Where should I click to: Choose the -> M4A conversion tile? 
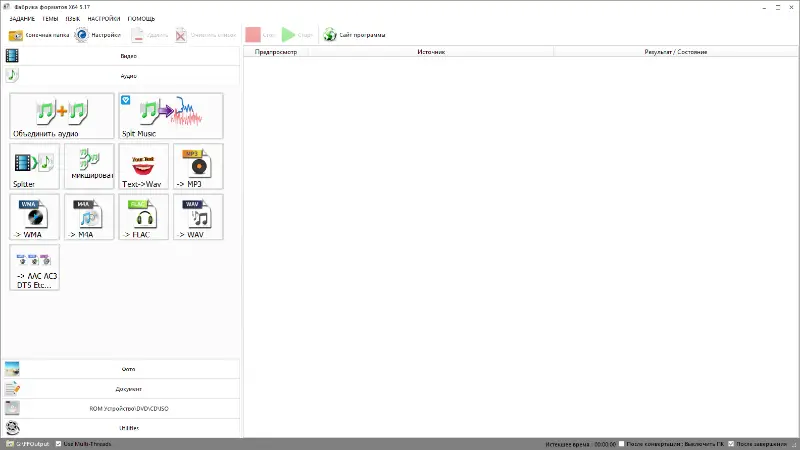click(x=89, y=217)
